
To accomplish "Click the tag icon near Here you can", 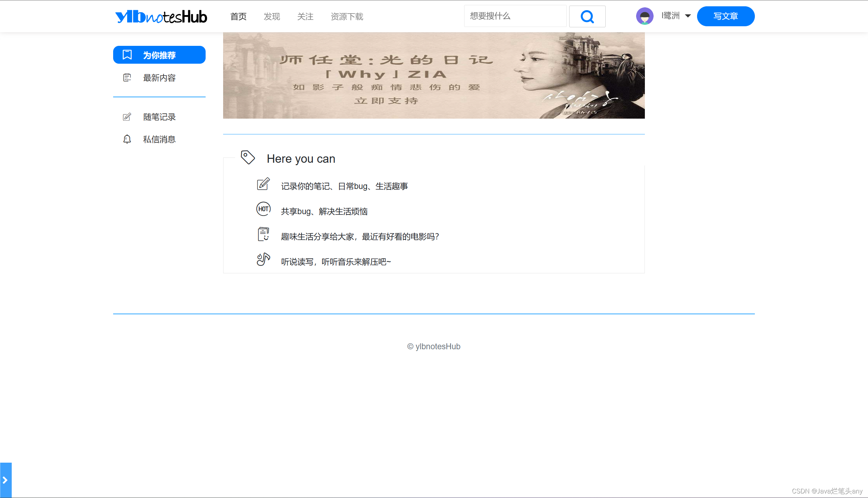I will click(x=248, y=157).
